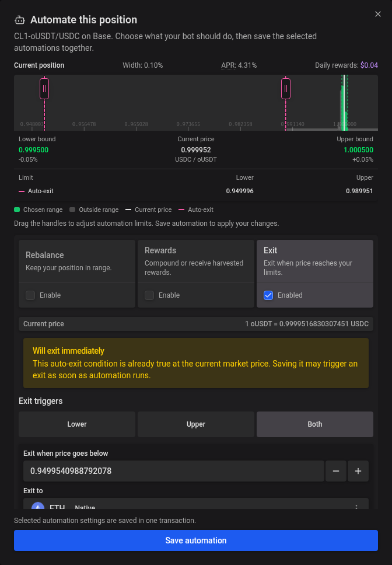
Task: Click the upper bound value 1.000500
Action: (358, 150)
